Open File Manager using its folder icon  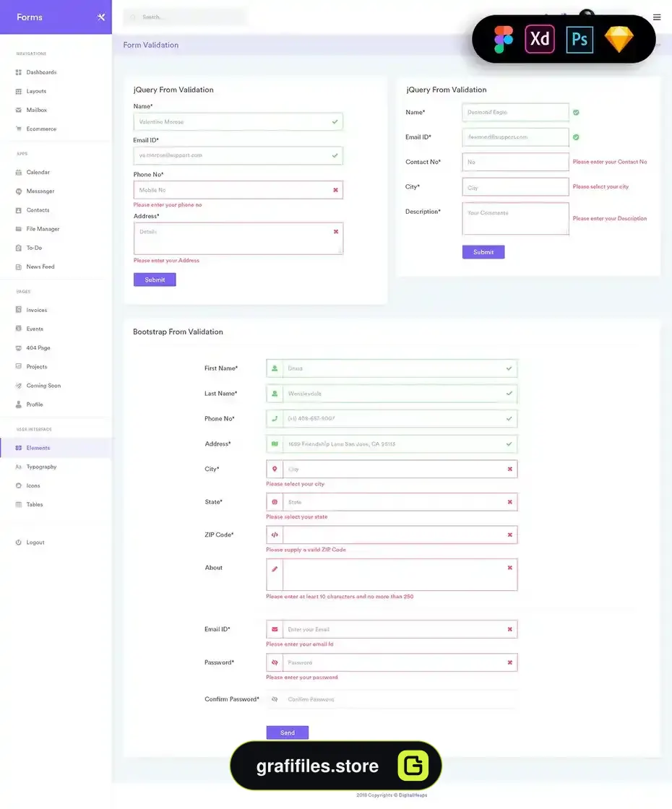[x=19, y=229]
